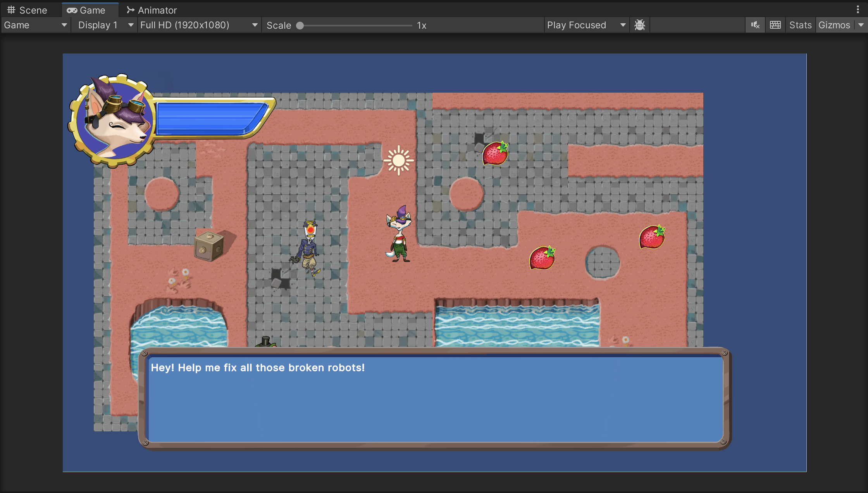
Task: Toggle the Stats overlay button
Action: [800, 25]
